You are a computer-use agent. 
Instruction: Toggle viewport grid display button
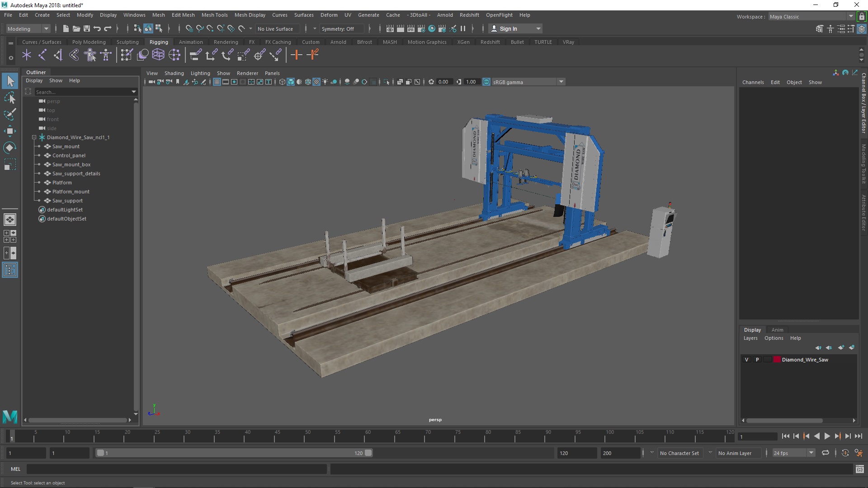point(217,82)
